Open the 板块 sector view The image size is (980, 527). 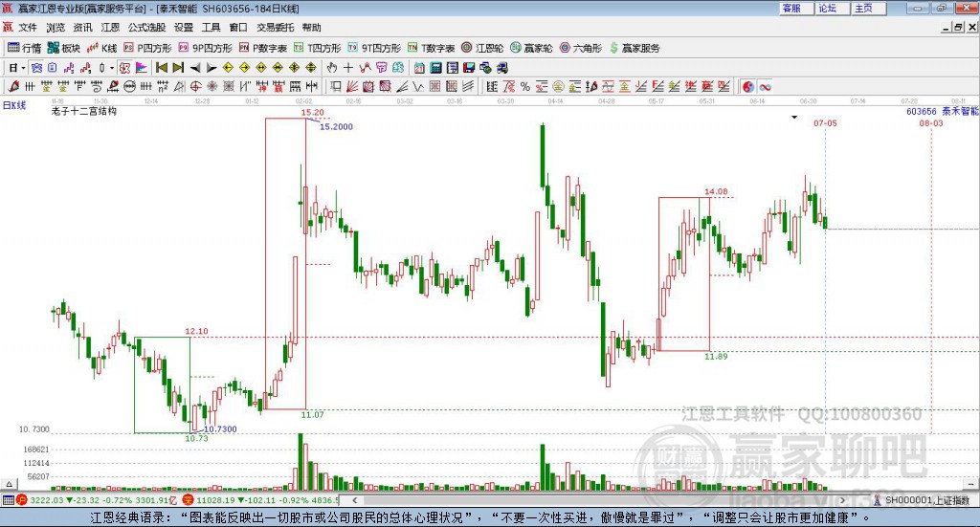point(64,48)
